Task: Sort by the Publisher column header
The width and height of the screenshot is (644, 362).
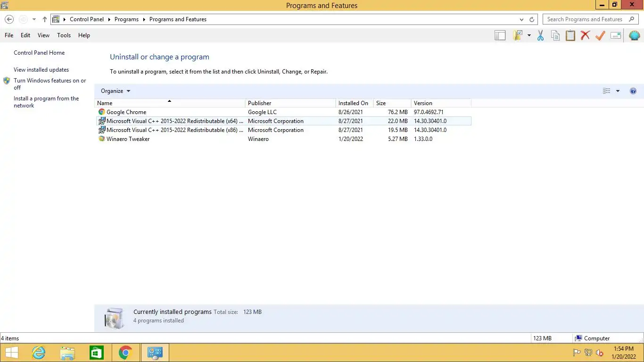Action: pos(290,103)
